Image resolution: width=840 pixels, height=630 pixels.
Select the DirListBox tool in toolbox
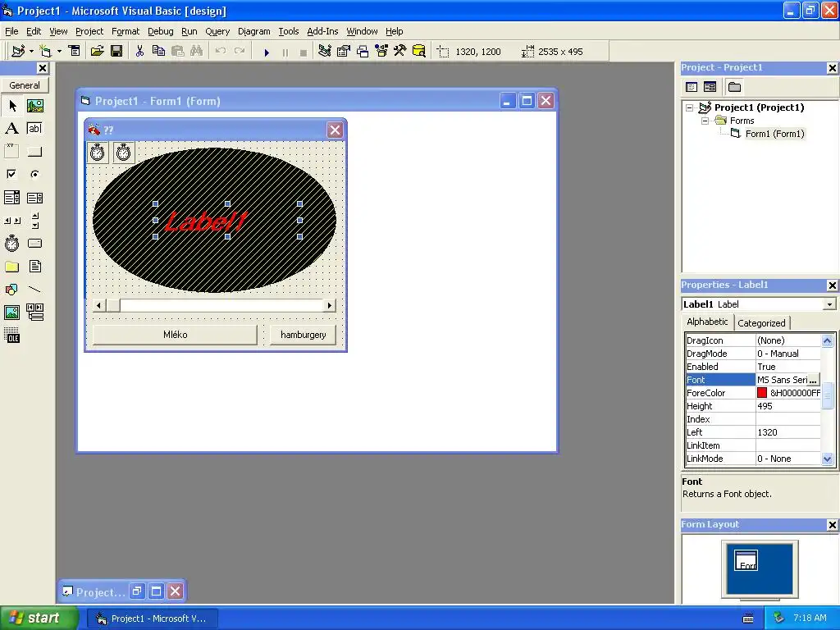pyautogui.click(x=11, y=267)
